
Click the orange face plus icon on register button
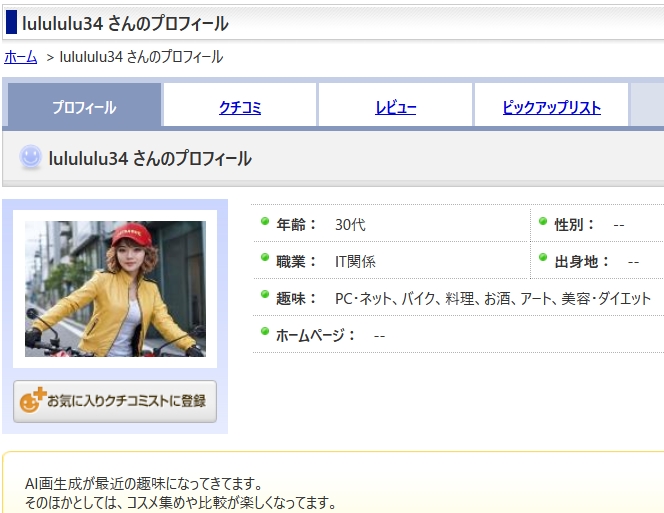(x=32, y=400)
